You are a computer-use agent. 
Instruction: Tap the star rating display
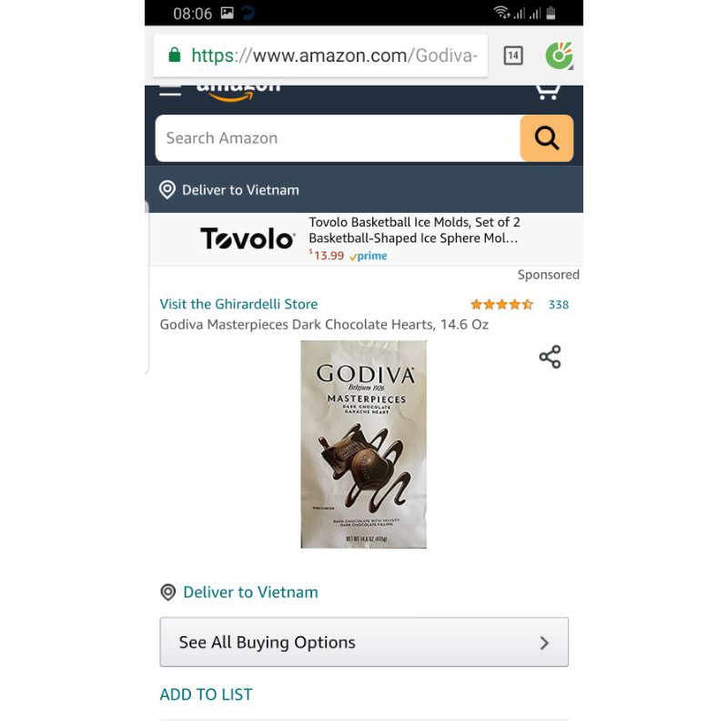(x=501, y=305)
